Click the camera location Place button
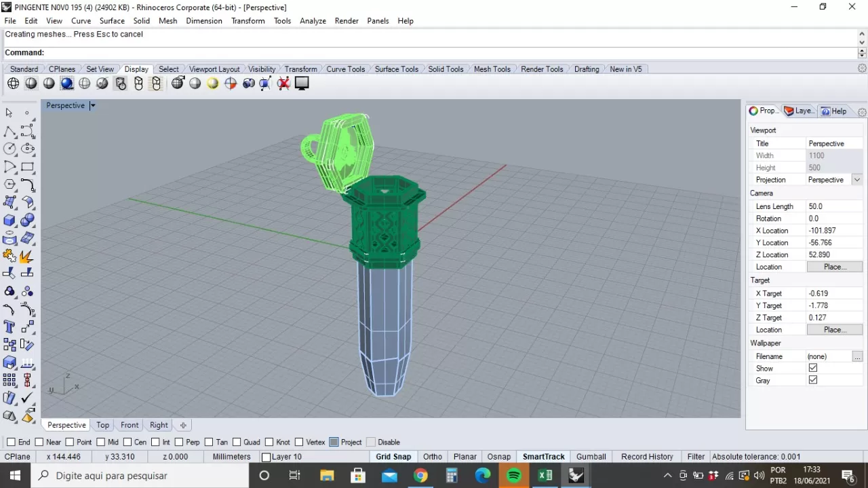 834,267
